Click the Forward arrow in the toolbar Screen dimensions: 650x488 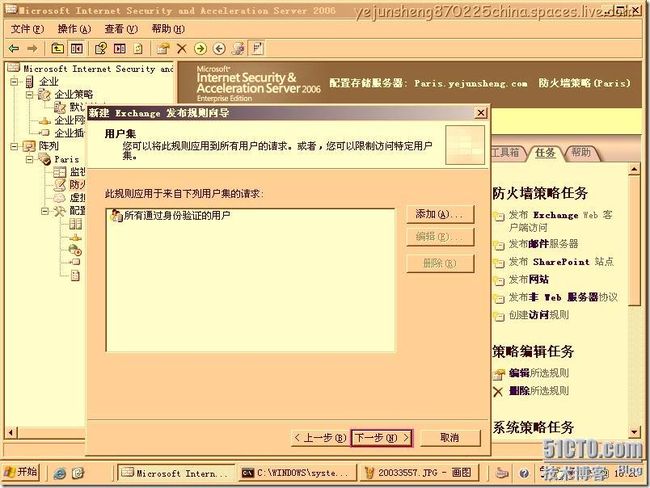[x=32, y=49]
